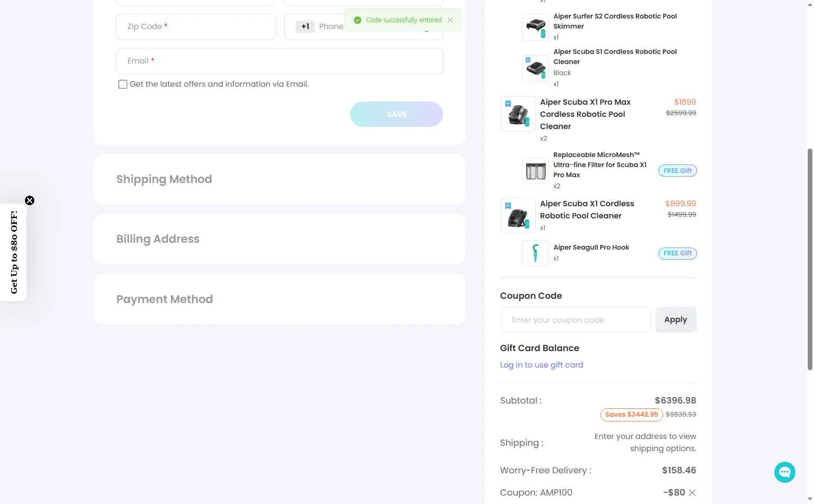The width and height of the screenshot is (814, 504).
Task: Click the Email input field
Action: coord(280,61)
